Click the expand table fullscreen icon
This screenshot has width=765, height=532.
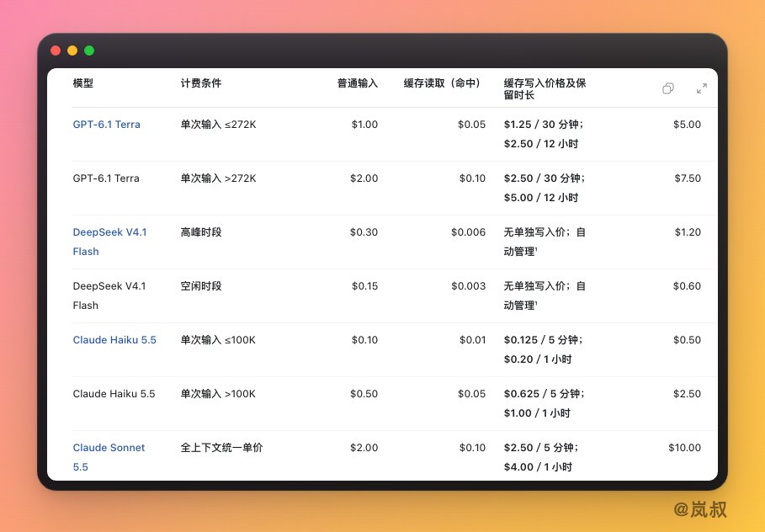point(702,88)
